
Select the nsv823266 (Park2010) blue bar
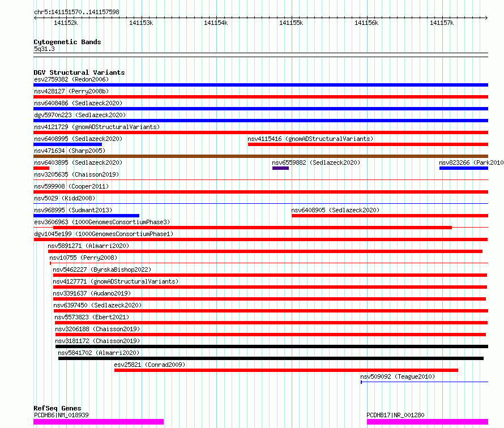[x=463, y=168]
